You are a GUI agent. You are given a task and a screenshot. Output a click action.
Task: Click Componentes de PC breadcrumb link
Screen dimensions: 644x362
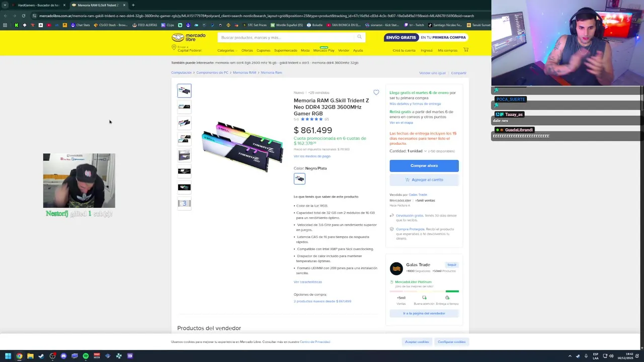tap(212, 72)
